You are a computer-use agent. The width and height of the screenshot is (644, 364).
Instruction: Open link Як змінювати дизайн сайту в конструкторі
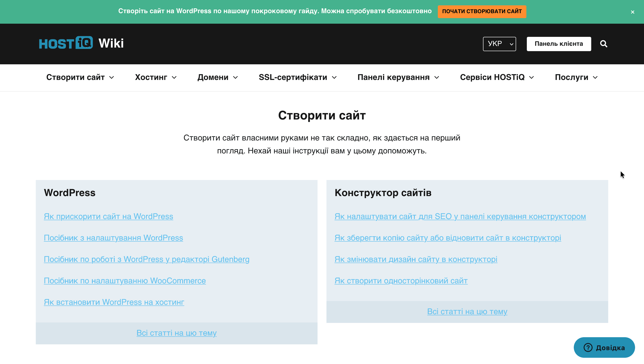click(416, 259)
